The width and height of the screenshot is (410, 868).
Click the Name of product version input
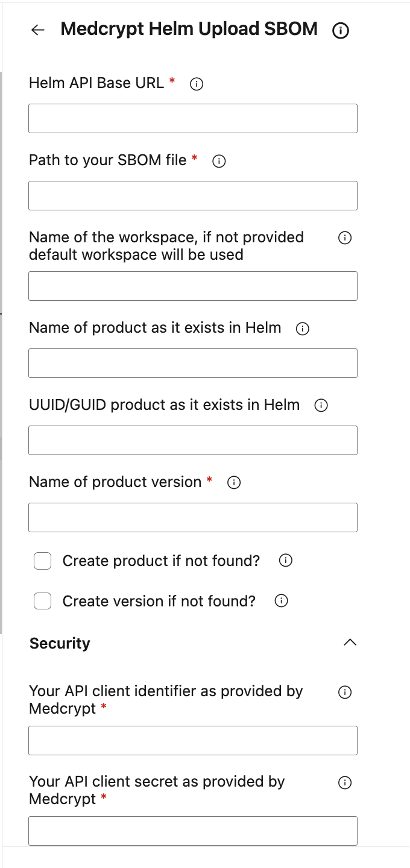(x=192, y=517)
